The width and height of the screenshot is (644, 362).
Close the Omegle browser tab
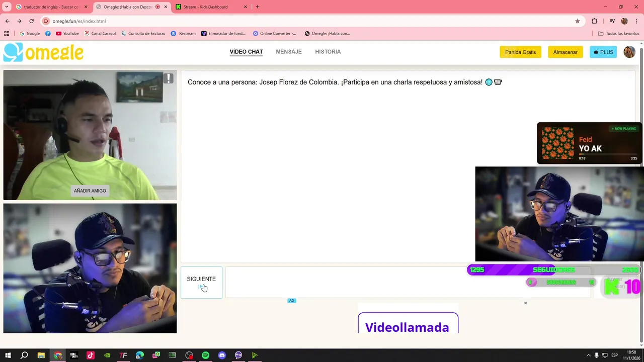pyautogui.click(x=166, y=7)
